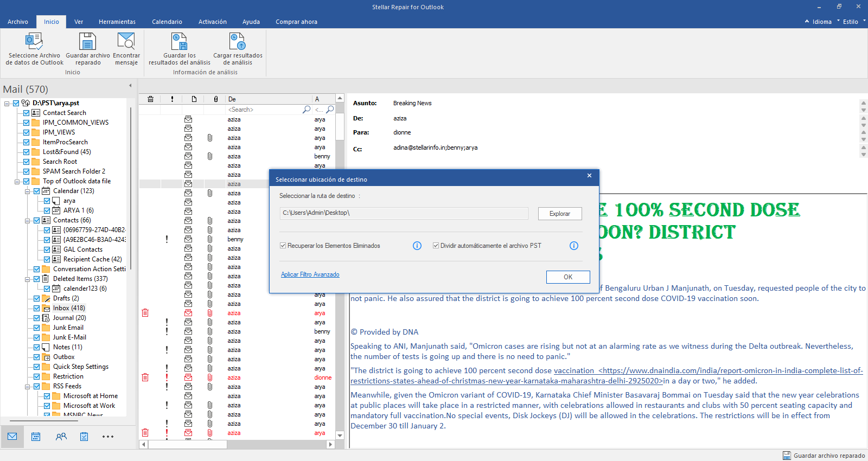Collapse Contacts (66) tree node
This screenshot has height=461, width=868.
coord(28,220)
